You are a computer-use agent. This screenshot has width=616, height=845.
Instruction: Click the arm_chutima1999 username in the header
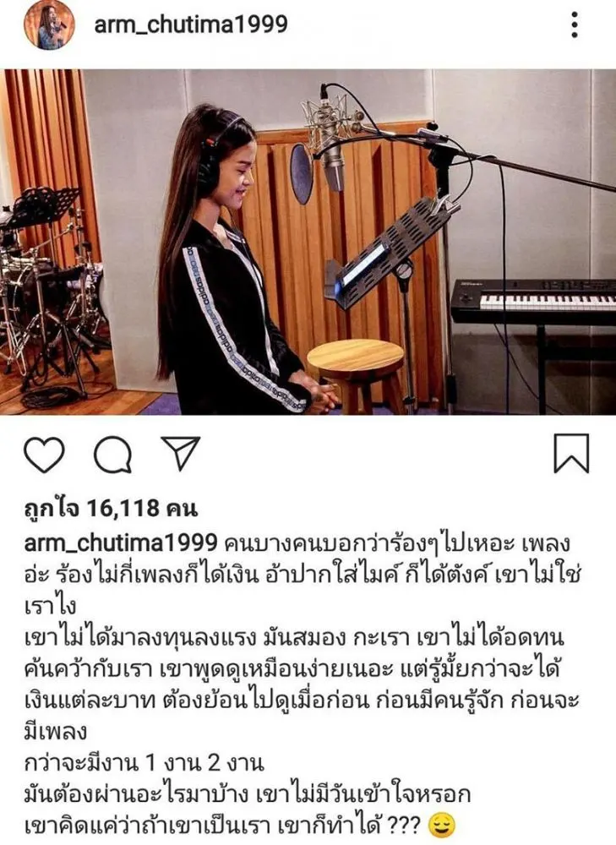point(191,24)
